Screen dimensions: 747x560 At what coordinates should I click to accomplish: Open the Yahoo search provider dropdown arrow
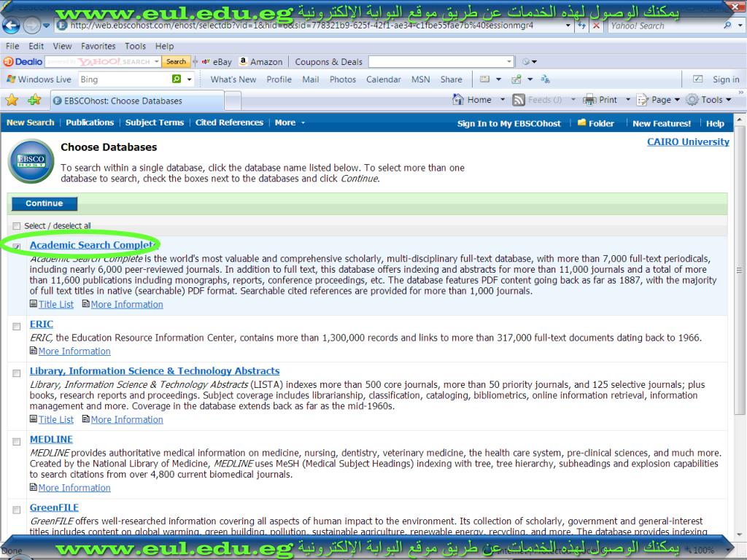pyautogui.click(x=740, y=26)
